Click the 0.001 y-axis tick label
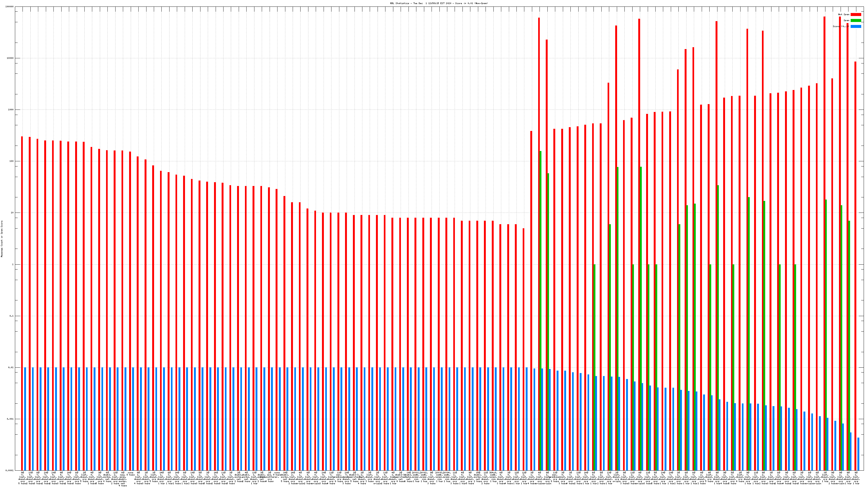The height and width of the screenshot is (488, 868). coord(11,419)
